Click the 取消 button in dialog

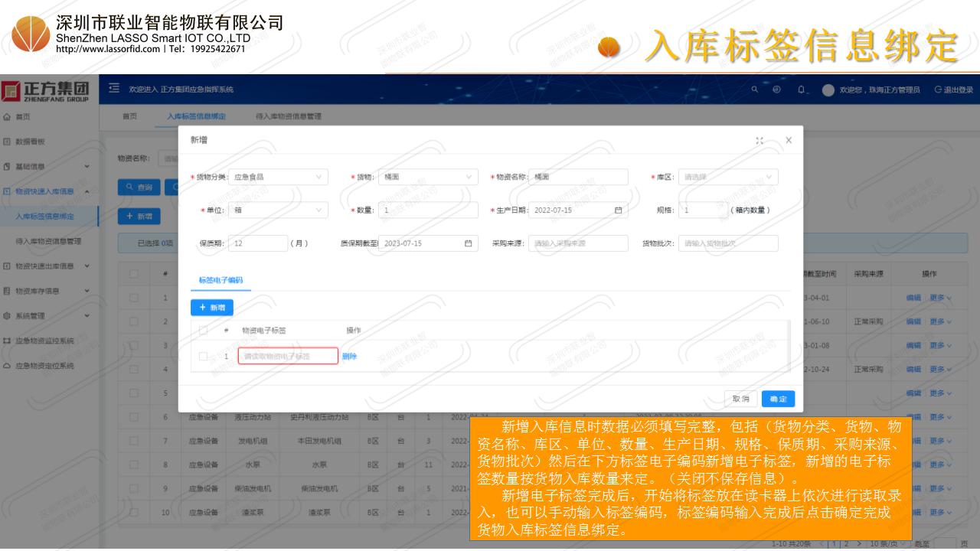(x=740, y=399)
